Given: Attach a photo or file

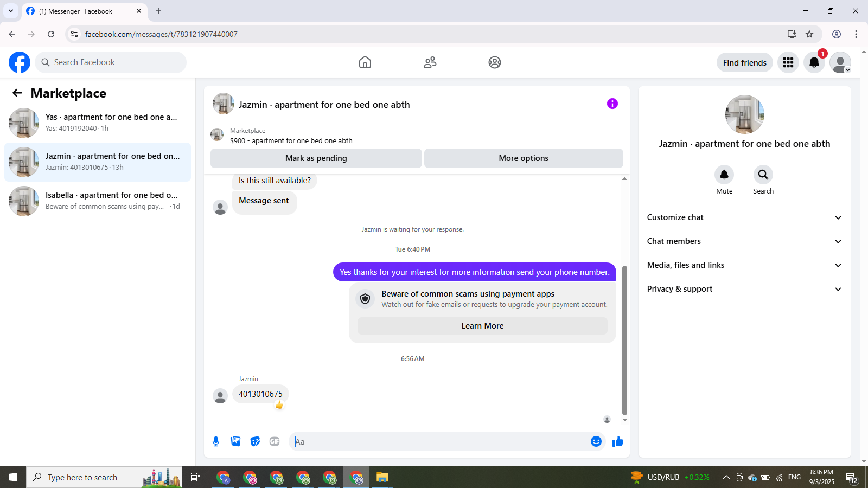Looking at the screenshot, I should tap(235, 441).
